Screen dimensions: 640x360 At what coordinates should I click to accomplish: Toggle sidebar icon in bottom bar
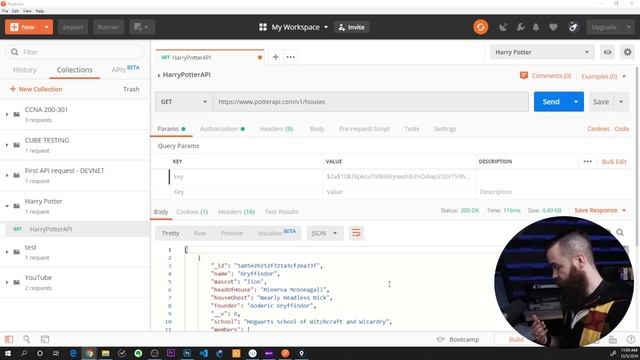9,339
